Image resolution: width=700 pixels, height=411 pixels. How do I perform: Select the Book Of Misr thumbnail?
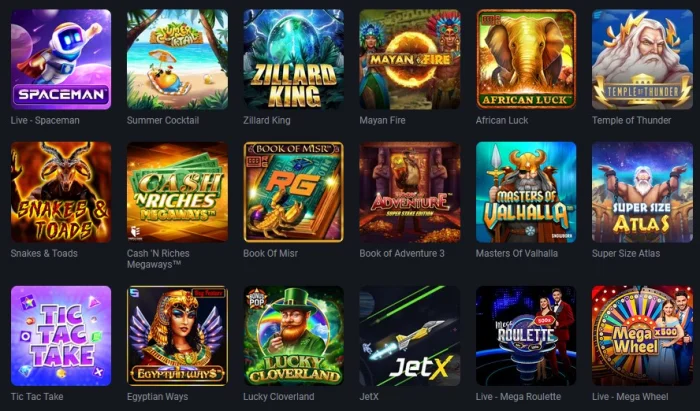pyautogui.click(x=294, y=192)
